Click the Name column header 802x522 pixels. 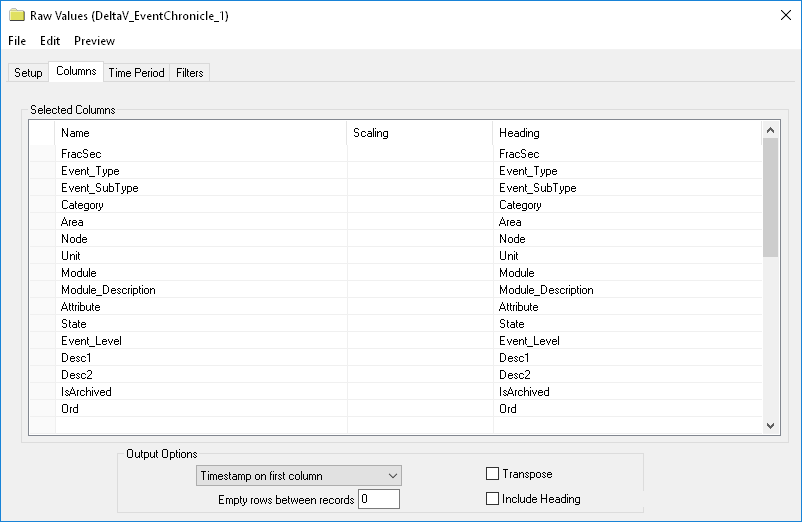pyautogui.click(x=200, y=133)
